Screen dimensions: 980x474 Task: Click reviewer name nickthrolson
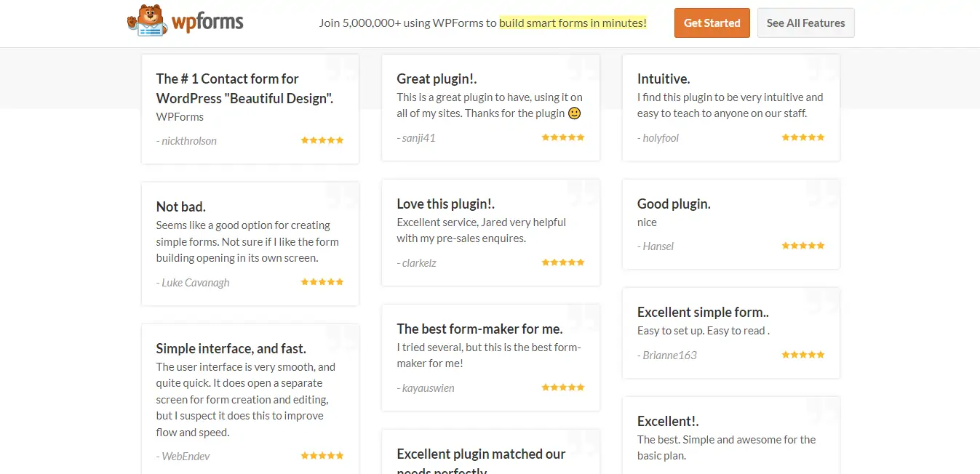point(189,141)
